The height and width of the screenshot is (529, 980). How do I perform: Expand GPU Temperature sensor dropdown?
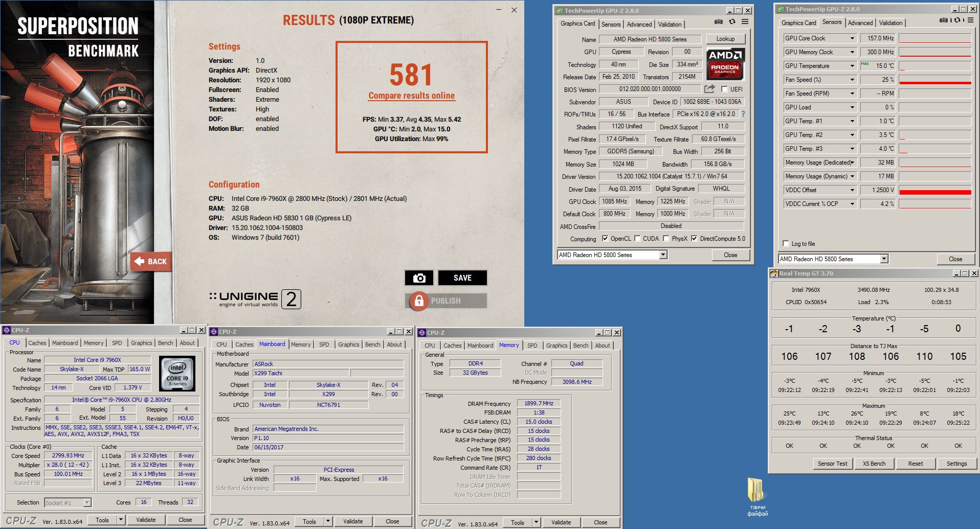(852, 66)
